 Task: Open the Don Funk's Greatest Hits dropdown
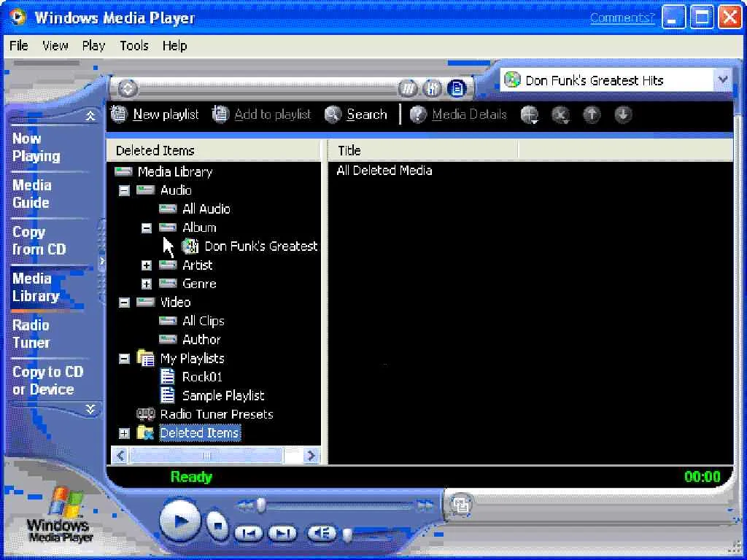[x=723, y=79]
